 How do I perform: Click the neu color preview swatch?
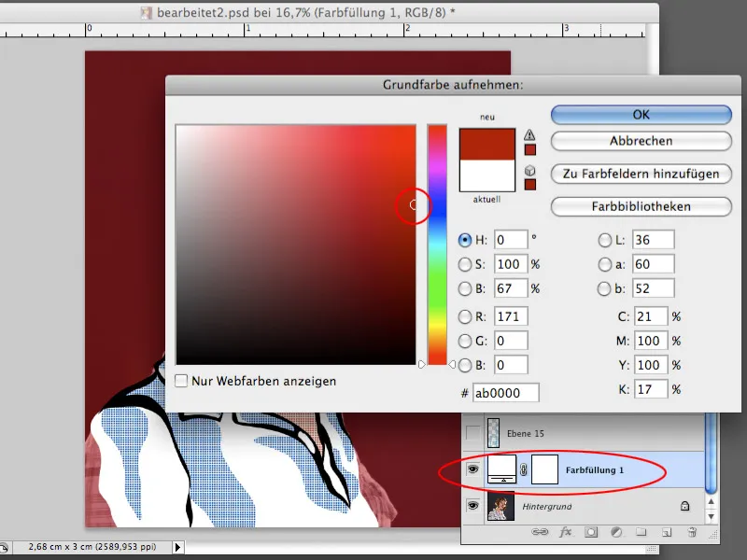(x=486, y=144)
